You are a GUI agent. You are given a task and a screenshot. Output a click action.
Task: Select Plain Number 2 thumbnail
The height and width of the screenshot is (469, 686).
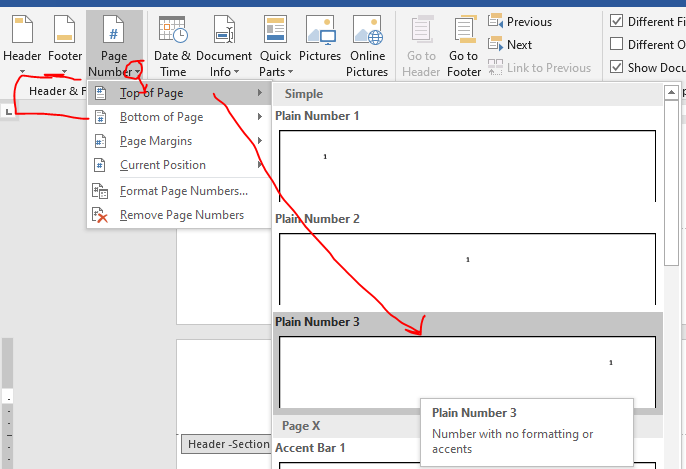(467, 268)
